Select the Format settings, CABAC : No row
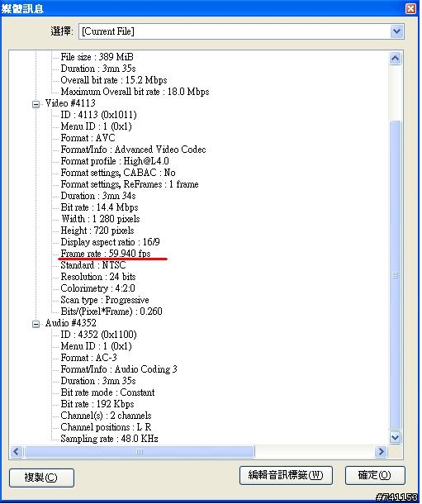The width and height of the screenshot is (422, 504). click(118, 173)
